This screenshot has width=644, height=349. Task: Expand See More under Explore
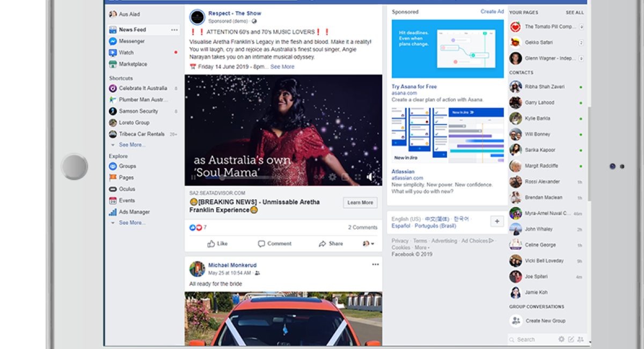tap(132, 223)
